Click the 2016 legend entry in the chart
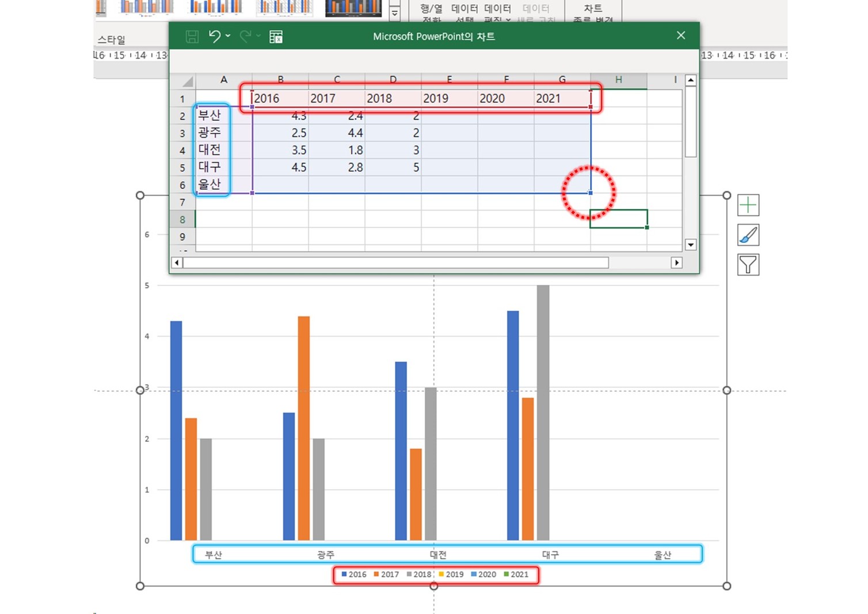This screenshot has width=868, height=614. pos(354,574)
